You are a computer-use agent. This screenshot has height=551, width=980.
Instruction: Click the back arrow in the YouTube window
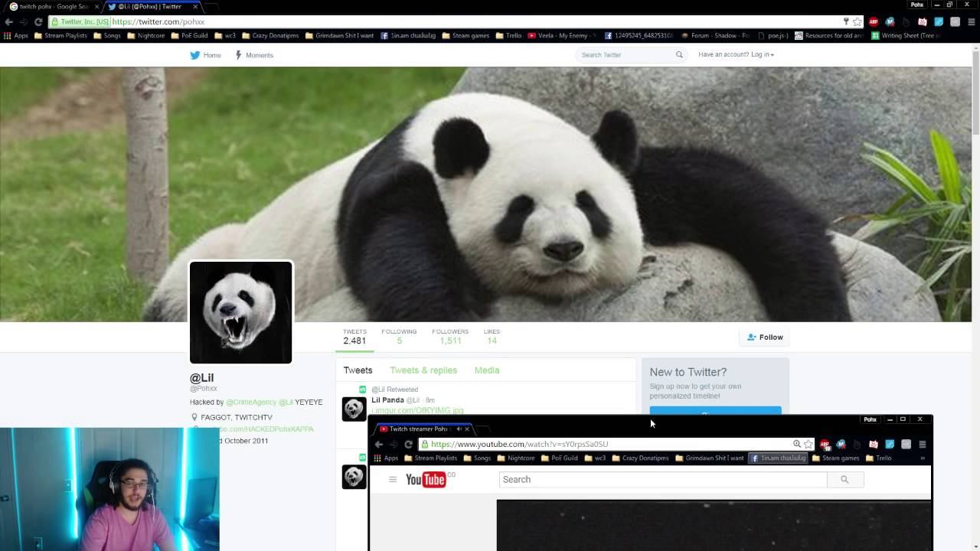pos(379,444)
